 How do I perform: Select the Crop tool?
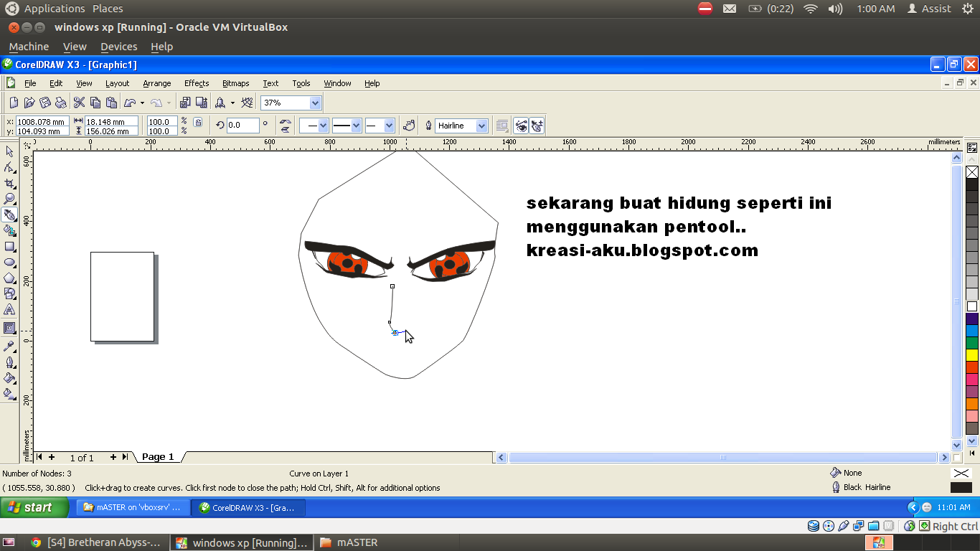(x=9, y=183)
